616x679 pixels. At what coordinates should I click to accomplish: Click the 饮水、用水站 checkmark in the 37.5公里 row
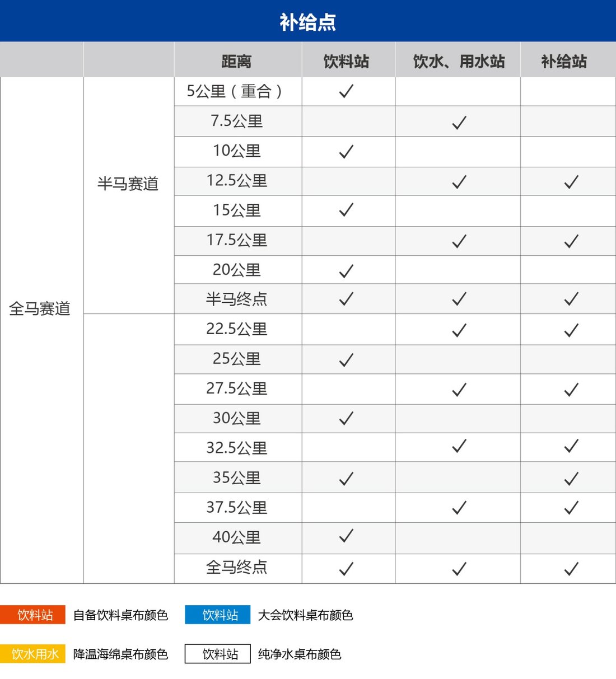point(459,508)
